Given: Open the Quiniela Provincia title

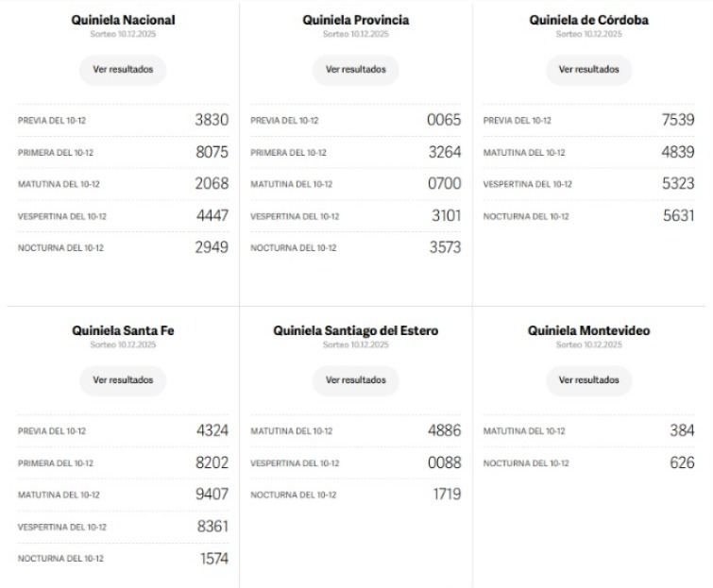Looking at the screenshot, I should 355,20.
